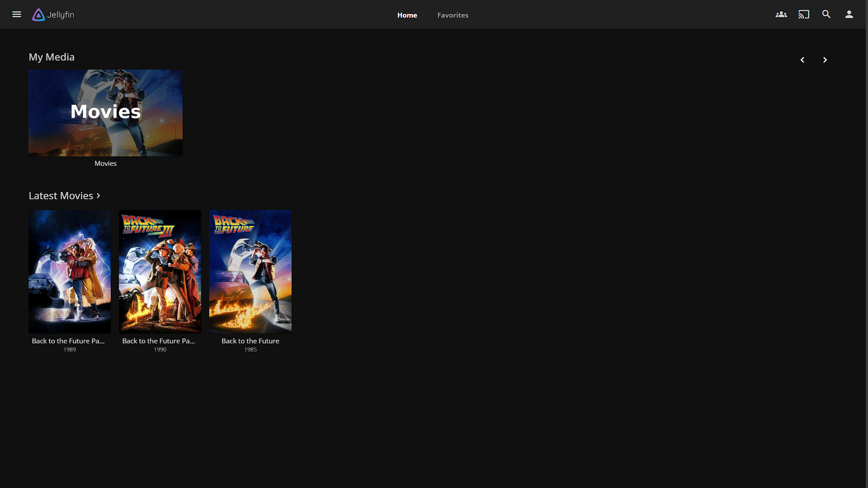Open SyncPlay group icon
Screen dimensions: 868x488
(781, 14)
